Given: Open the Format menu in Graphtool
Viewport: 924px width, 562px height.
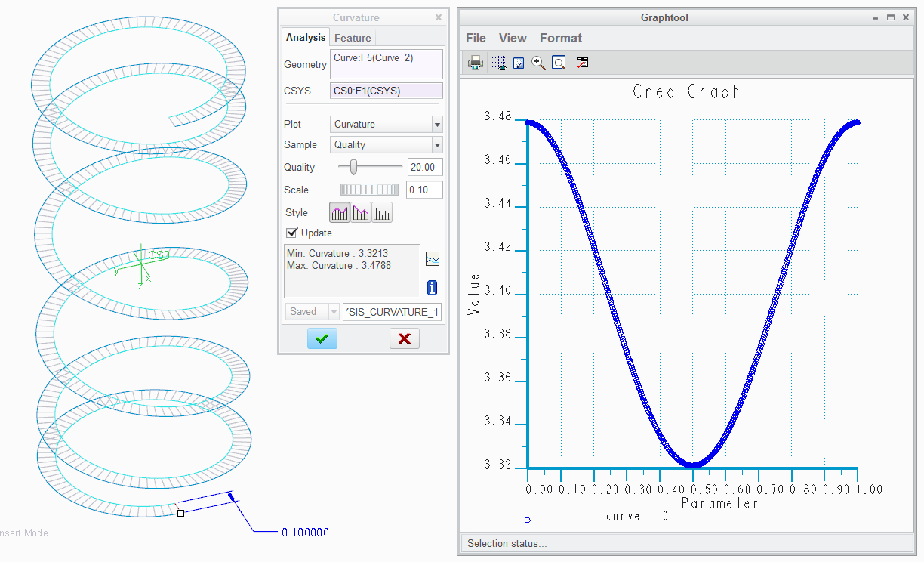Looking at the screenshot, I should pyautogui.click(x=561, y=38).
